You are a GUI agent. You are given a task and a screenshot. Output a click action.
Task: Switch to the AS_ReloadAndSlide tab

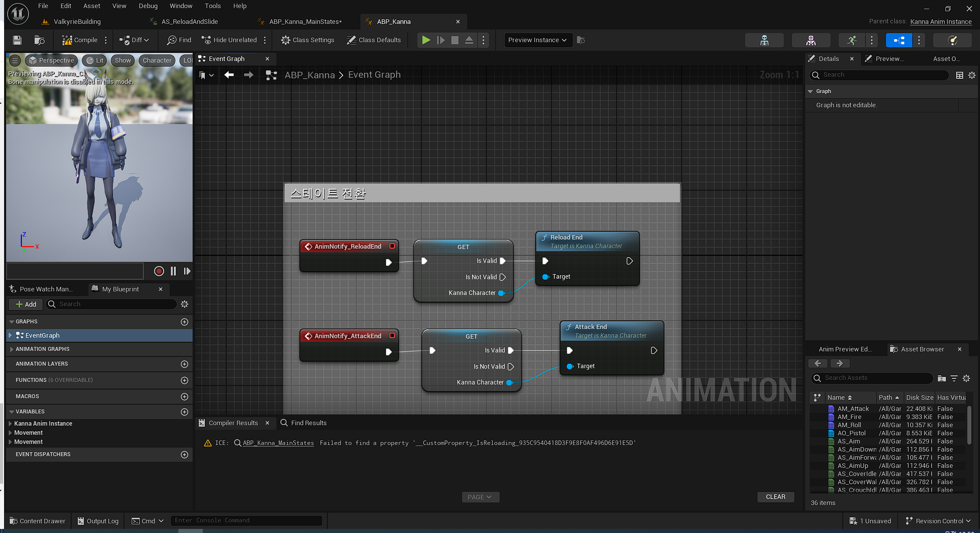(189, 22)
